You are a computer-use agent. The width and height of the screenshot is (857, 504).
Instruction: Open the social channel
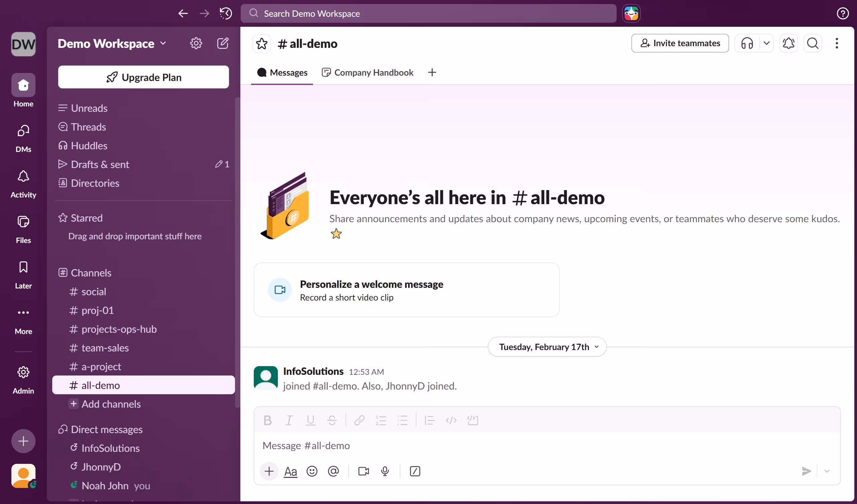click(x=144, y=291)
